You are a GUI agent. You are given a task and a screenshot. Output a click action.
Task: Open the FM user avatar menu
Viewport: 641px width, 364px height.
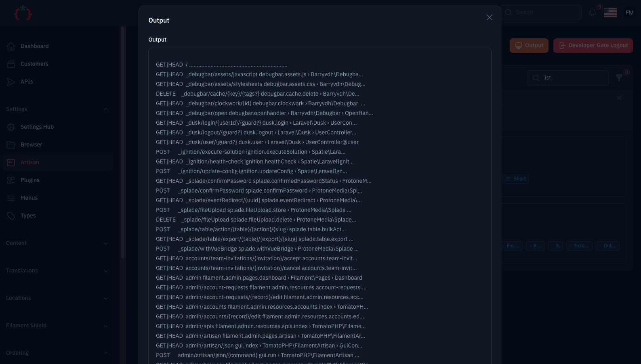click(x=629, y=13)
